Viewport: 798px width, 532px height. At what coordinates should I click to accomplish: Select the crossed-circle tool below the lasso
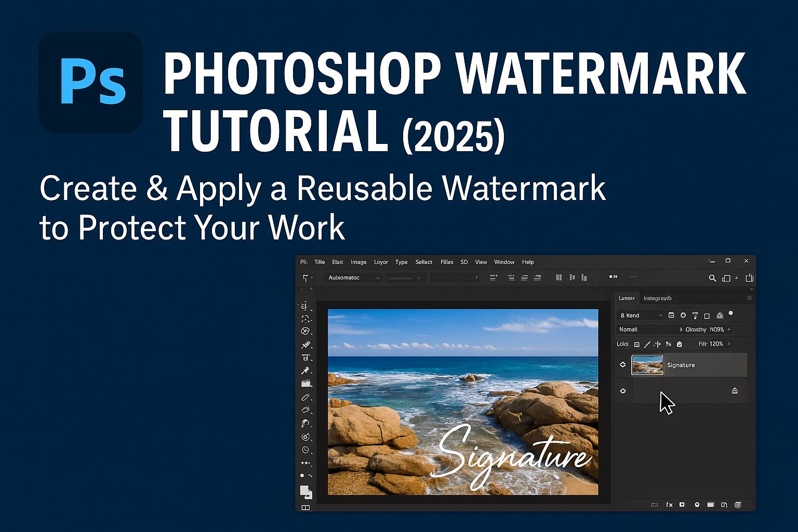[x=305, y=331]
